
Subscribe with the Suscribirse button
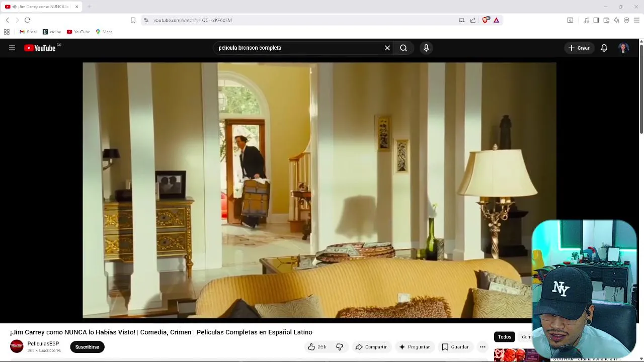pyautogui.click(x=87, y=347)
